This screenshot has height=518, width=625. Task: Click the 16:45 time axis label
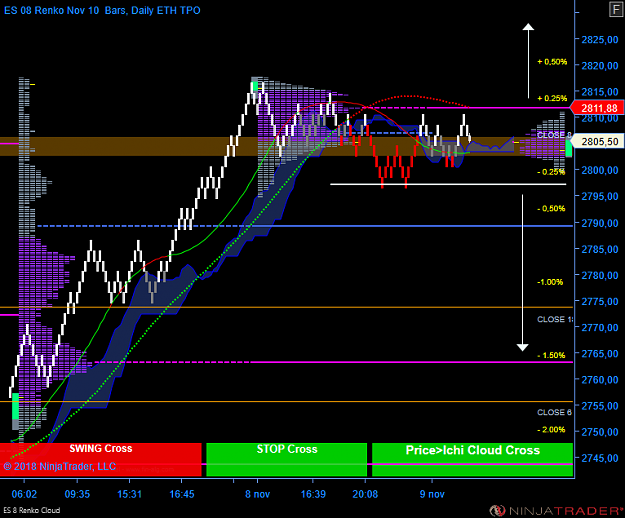pos(182,494)
